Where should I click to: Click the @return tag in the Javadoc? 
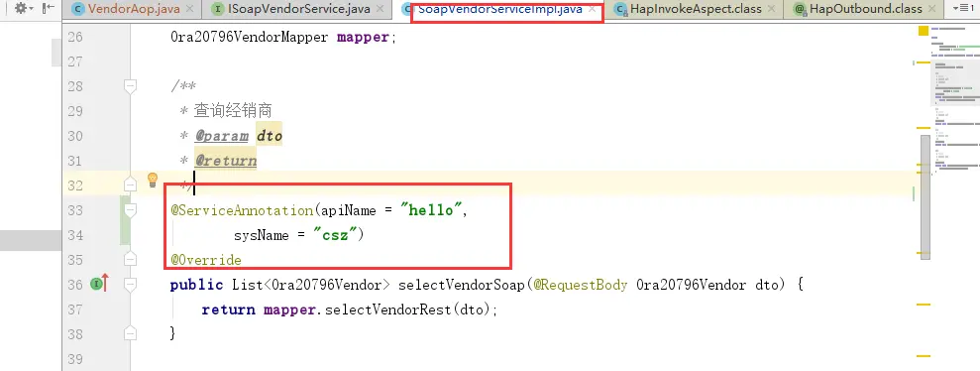pos(226,161)
